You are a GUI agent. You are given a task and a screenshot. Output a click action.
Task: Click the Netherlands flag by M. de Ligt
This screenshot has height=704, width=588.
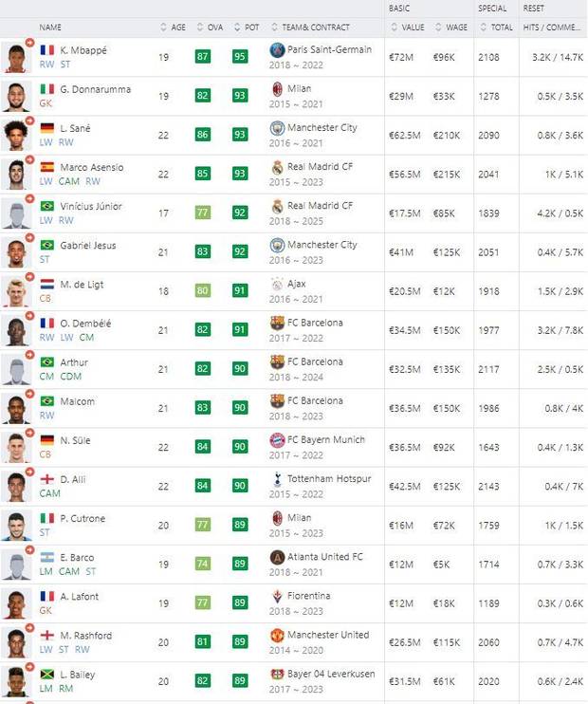(x=47, y=285)
